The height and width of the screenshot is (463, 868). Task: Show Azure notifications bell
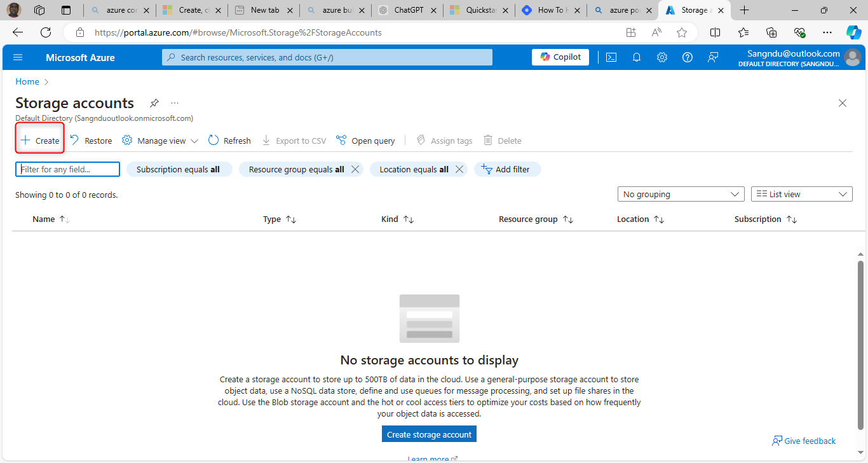[637, 57]
